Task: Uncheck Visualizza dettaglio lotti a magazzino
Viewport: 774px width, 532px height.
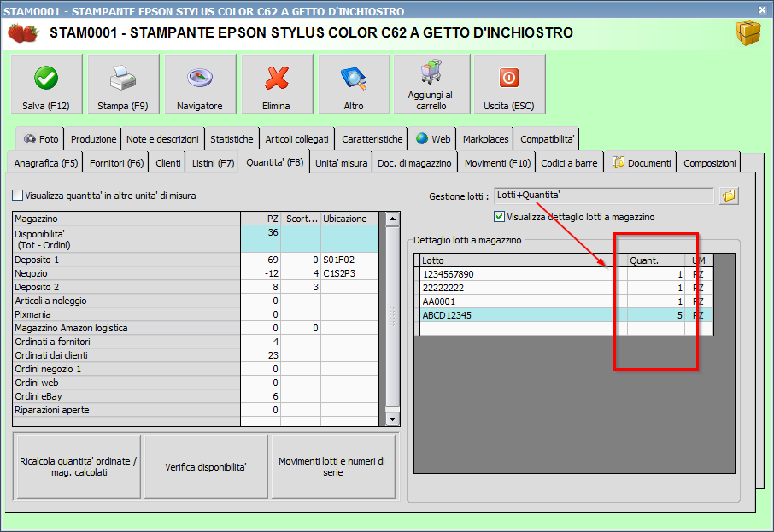Action: 499,217
